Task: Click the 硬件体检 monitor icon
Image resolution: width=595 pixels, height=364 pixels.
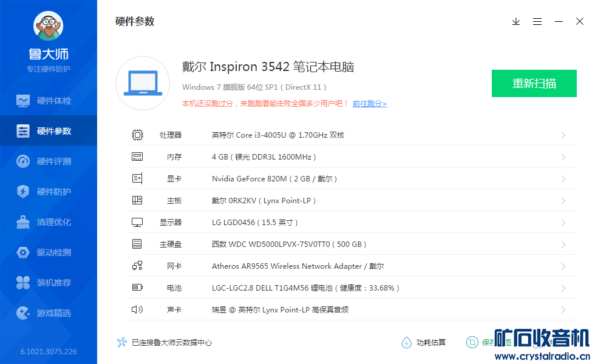Action: pyautogui.click(x=23, y=101)
